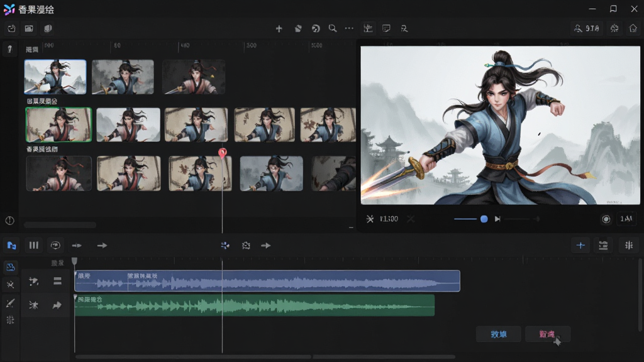Toggle the round record button below the preview
This screenshot has width=644, height=362.
(x=606, y=219)
